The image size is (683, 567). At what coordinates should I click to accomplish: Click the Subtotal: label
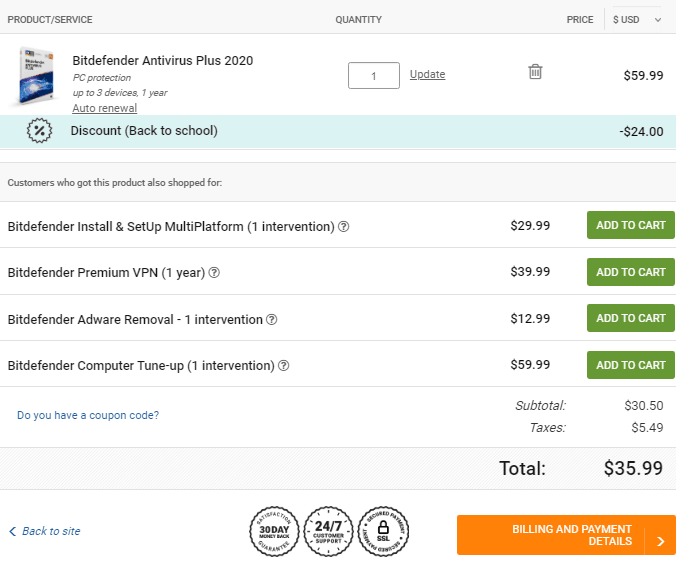[x=540, y=406]
